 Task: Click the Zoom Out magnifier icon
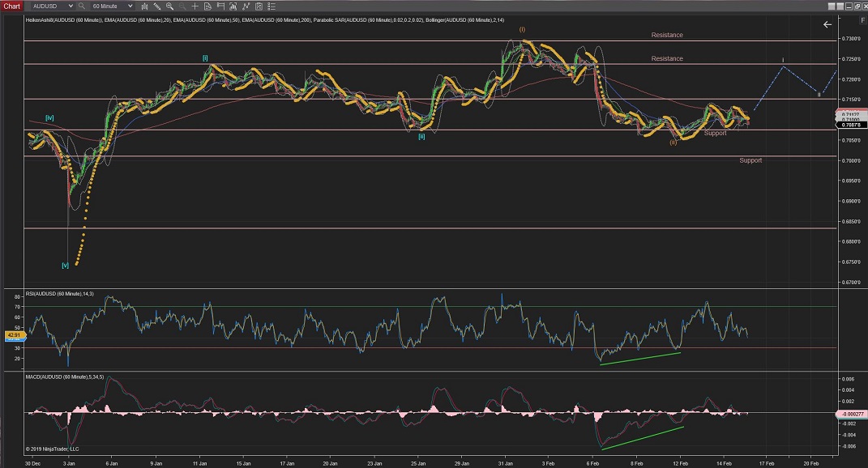(182, 6)
